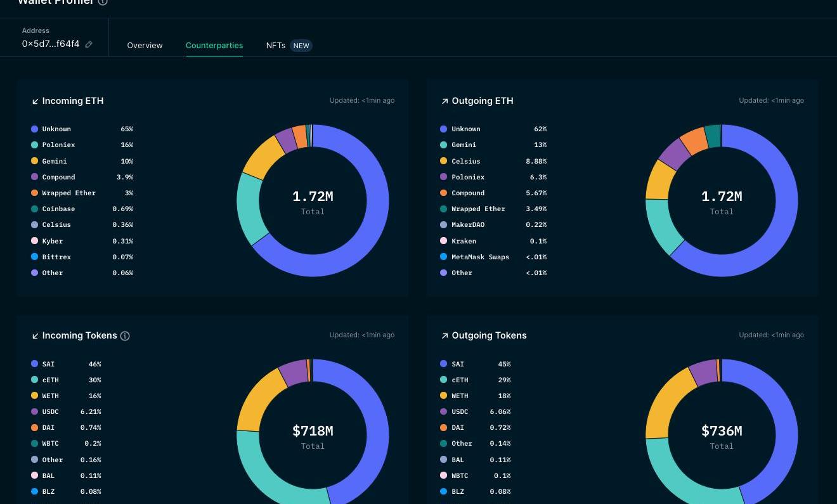
Task: Click the edit pencil icon beside the address
Action: pyautogui.click(x=89, y=44)
